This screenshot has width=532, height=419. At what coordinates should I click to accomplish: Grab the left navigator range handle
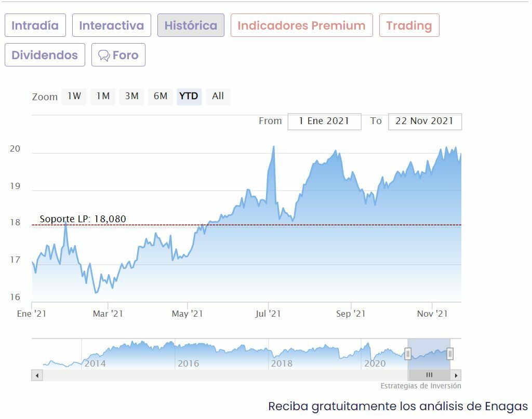pyautogui.click(x=408, y=354)
